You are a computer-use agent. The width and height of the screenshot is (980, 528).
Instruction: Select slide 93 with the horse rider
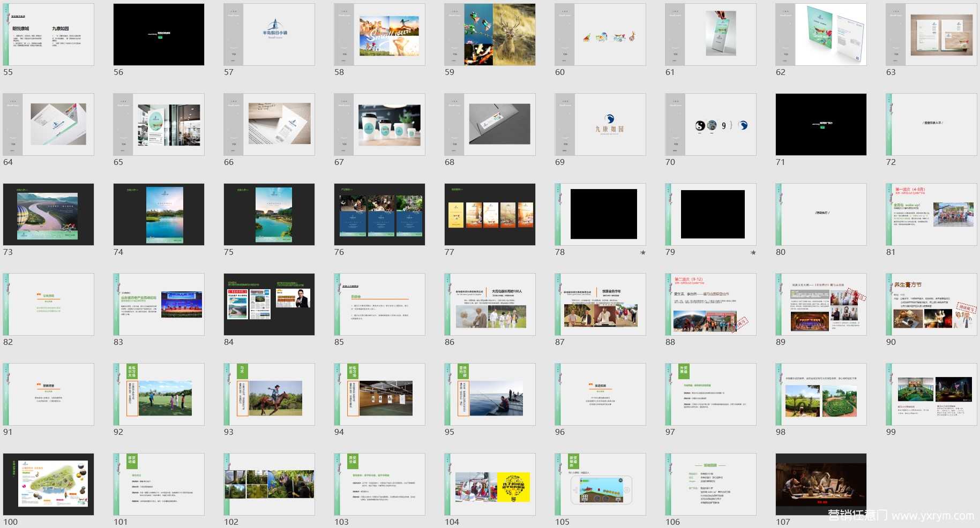pos(269,395)
